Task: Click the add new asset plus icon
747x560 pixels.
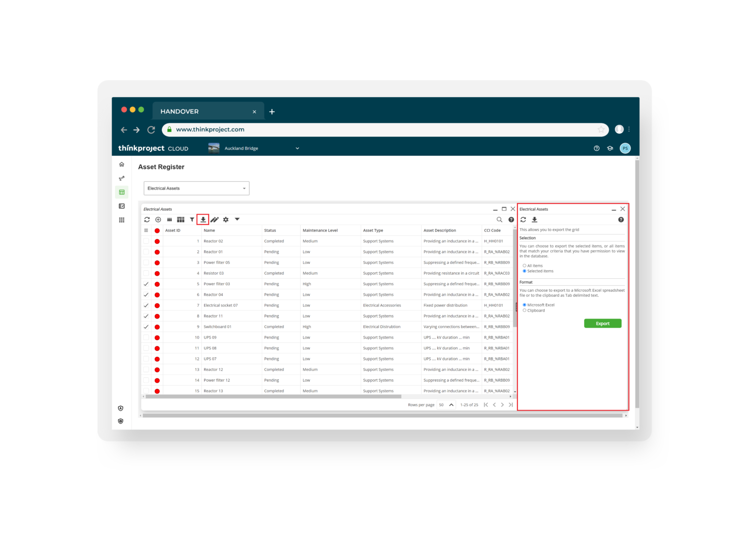Action: click(158, 220)
